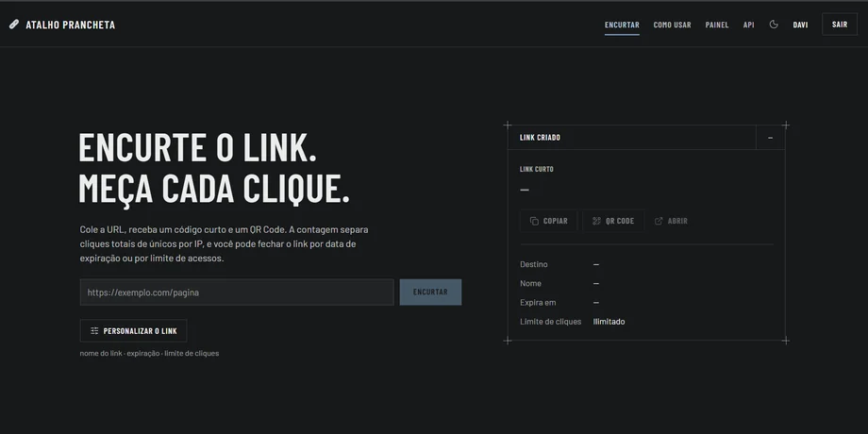Viewport: 868px width, 434px height.
Task: Open the QR Code button
Action: [613, 221]
